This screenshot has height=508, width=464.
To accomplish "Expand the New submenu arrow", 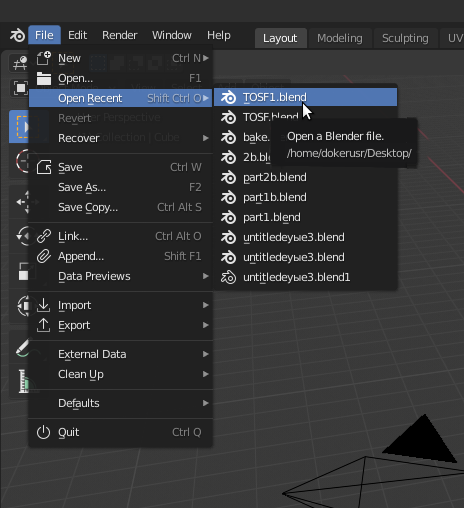I will pyautogui.click(x=206, y=58).
